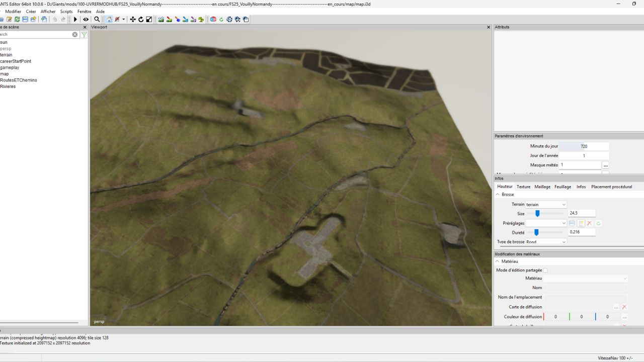This screenshot has width=644, height=362.
Task: Save the scene with floppy disk icon
Action: (25, 19)
